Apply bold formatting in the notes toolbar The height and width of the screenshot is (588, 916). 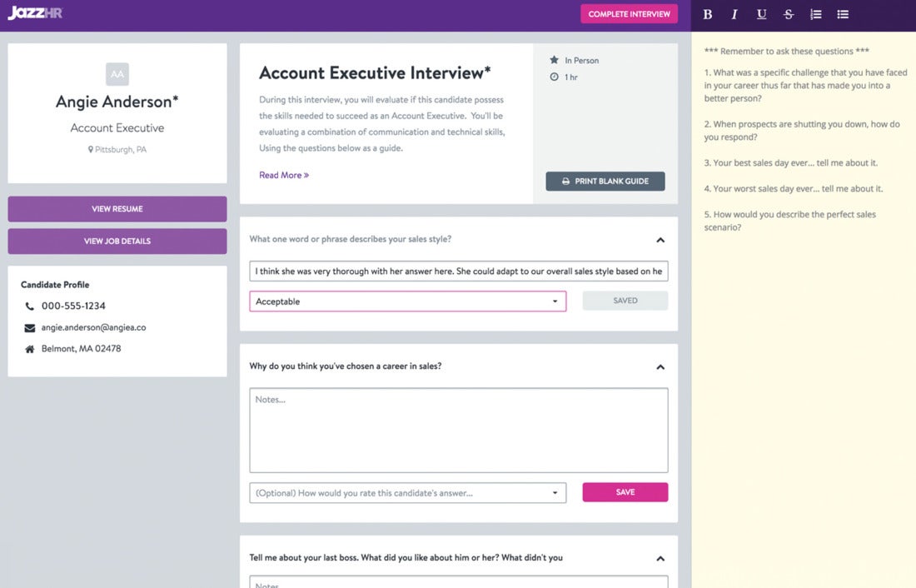click(707, 14)
